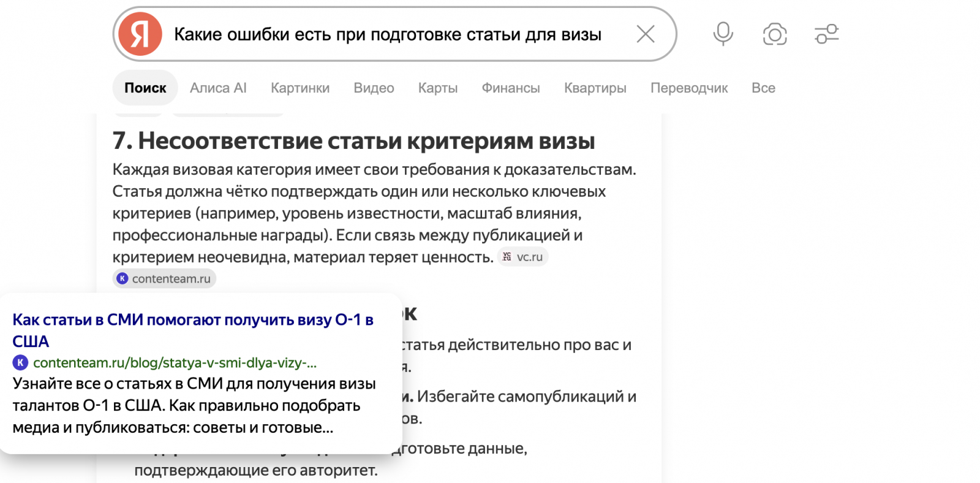This screenshot has height=483, width=980.
Task: Open the Финансы tab
Action: click(x=511, y=88)
